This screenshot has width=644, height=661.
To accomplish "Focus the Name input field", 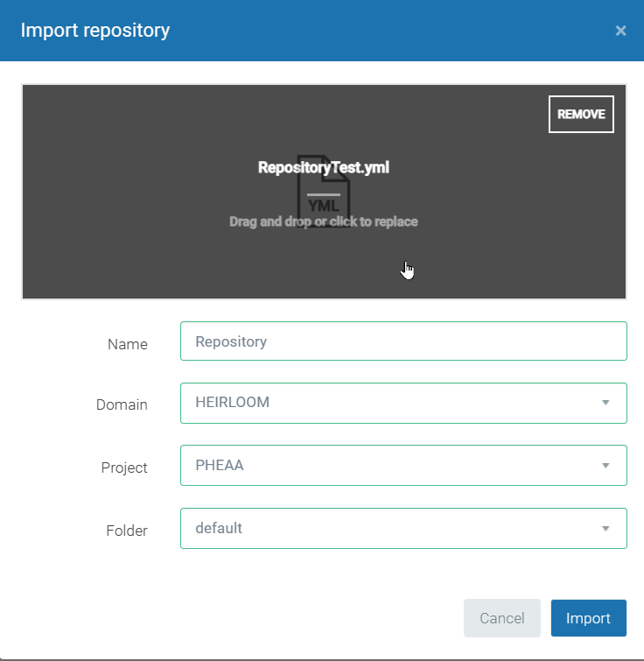I will point(403,341).
